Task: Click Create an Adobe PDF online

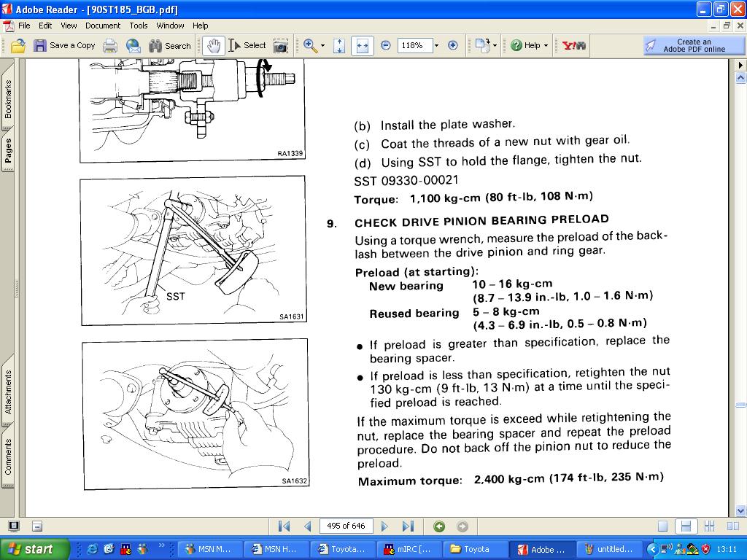Action: click(x=694, y=45)
